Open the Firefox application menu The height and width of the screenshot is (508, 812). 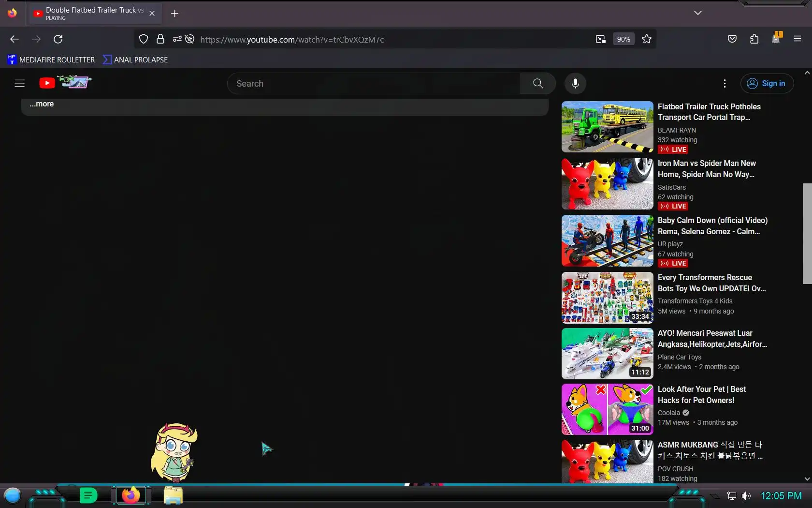click(x=797, y=39)
